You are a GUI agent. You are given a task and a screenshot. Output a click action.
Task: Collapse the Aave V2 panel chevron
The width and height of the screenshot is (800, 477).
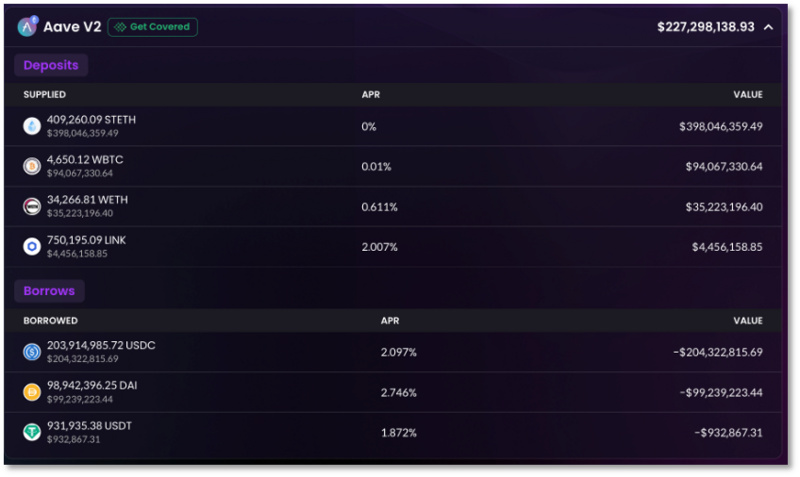click(x=768, y=27)
